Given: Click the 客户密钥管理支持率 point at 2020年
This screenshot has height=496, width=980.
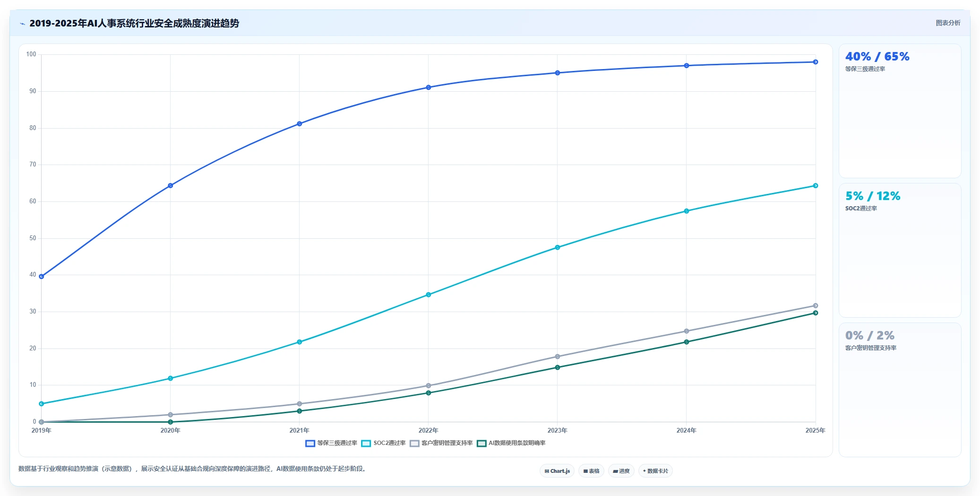Looking at the screenshot, I should [x=171, y=415].
